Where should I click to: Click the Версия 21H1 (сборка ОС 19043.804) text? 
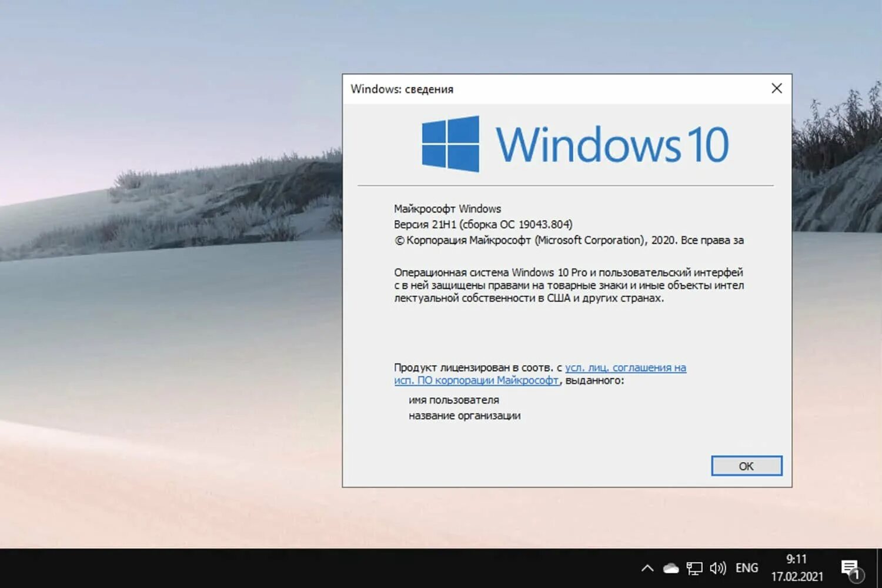[x=483, y=224]
